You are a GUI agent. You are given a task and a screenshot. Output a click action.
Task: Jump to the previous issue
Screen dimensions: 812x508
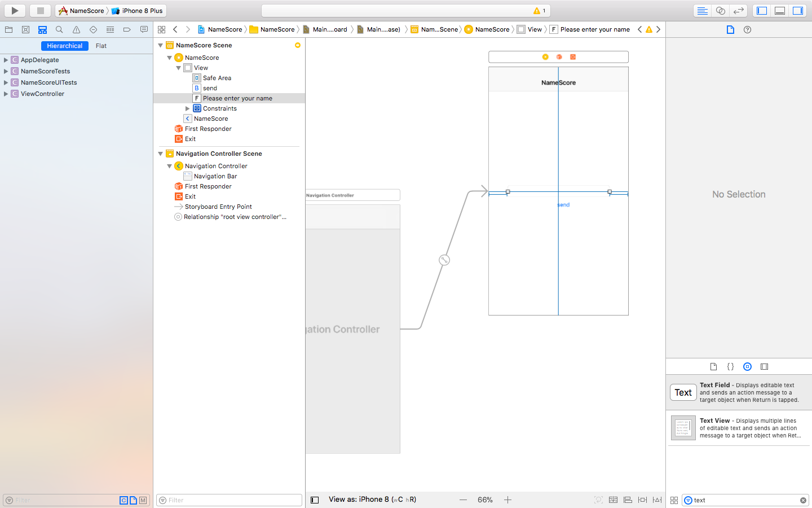(639, 29)
